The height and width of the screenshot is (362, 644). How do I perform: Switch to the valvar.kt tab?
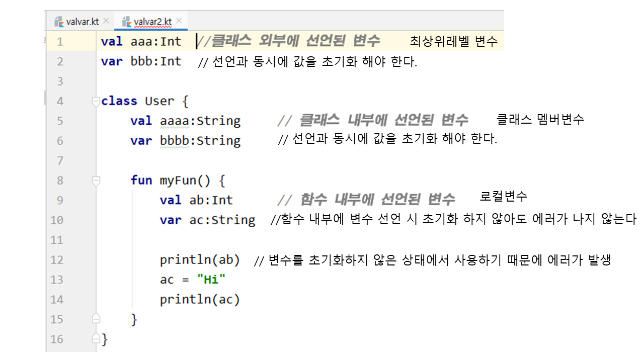(83, 22)
